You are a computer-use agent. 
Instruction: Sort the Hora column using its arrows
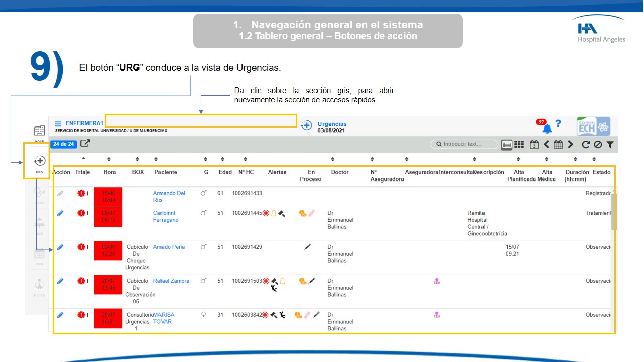pyautogui.click(x=109, y=159)
